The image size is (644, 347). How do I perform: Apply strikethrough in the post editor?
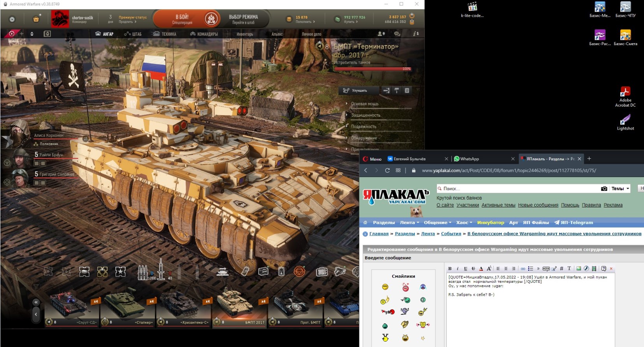[x=473, y=268]
